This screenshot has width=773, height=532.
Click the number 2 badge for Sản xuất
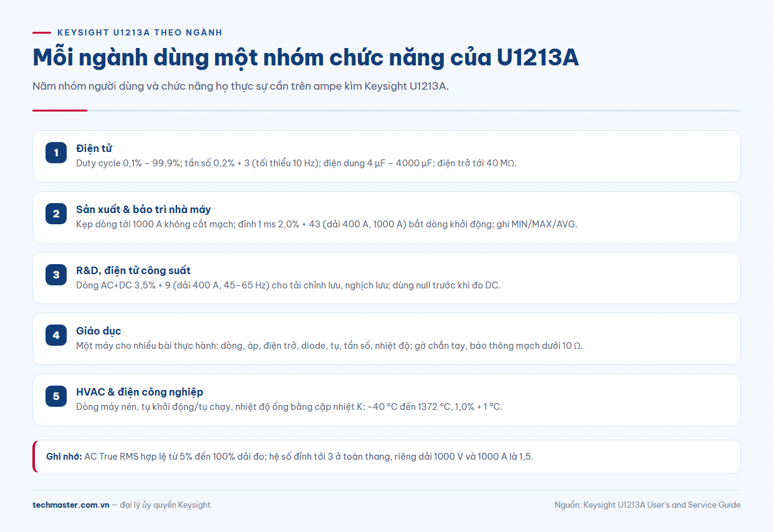coord(56,214)
